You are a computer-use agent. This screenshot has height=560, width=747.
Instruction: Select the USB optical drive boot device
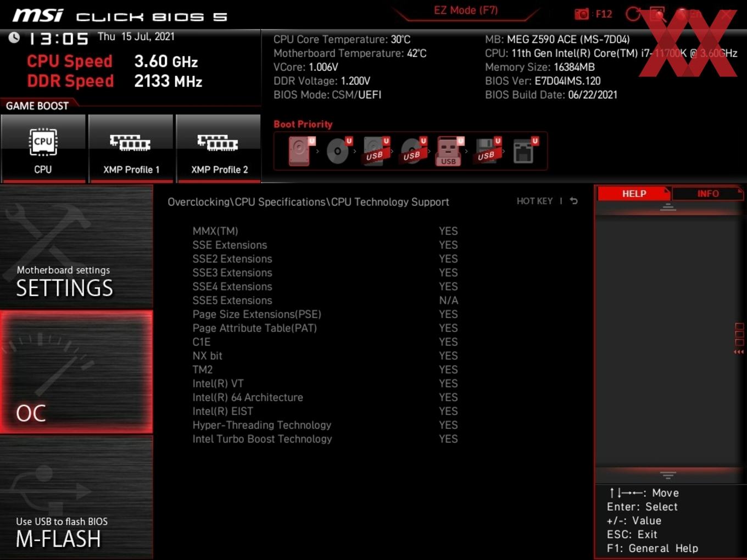point(414,151)
